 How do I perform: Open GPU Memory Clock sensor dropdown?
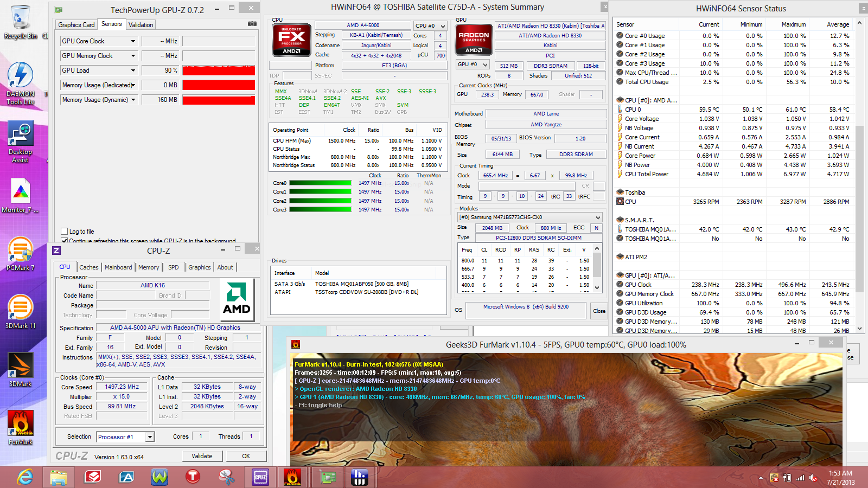pyautogui.click(x=133, y=56)
